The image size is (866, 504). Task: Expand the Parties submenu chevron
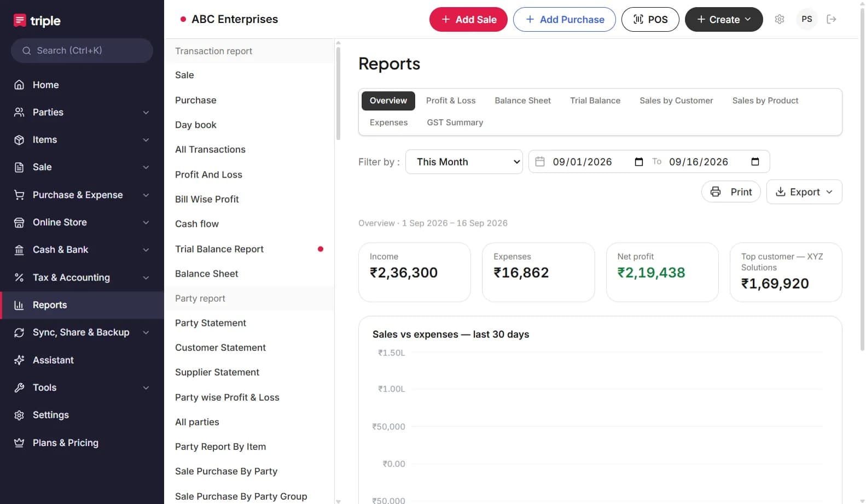click(146, 113)
